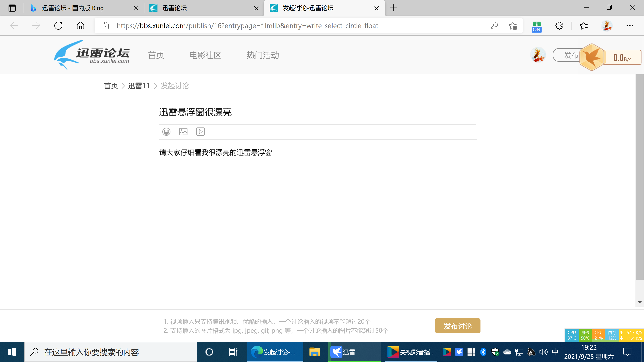Open the Settings and more menu
This screenshot has width=644, height=362.
click(630, 25)
